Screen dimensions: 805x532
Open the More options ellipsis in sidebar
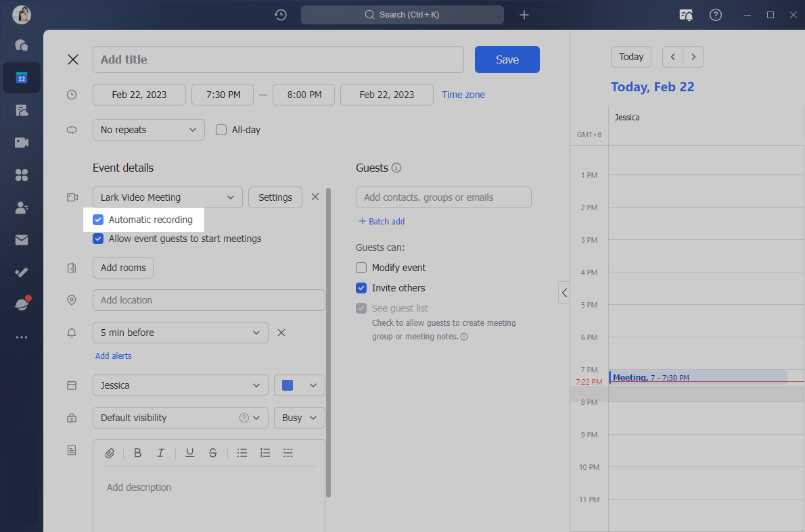22,337
